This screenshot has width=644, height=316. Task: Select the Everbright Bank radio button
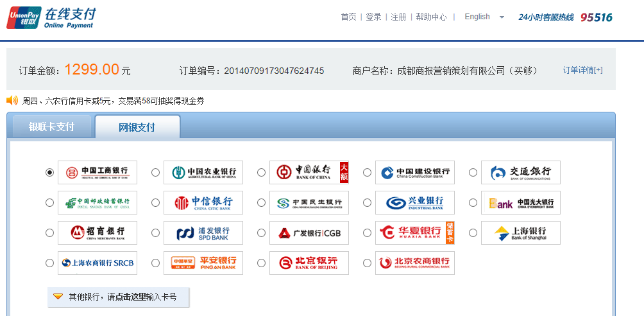click(473, 202)
